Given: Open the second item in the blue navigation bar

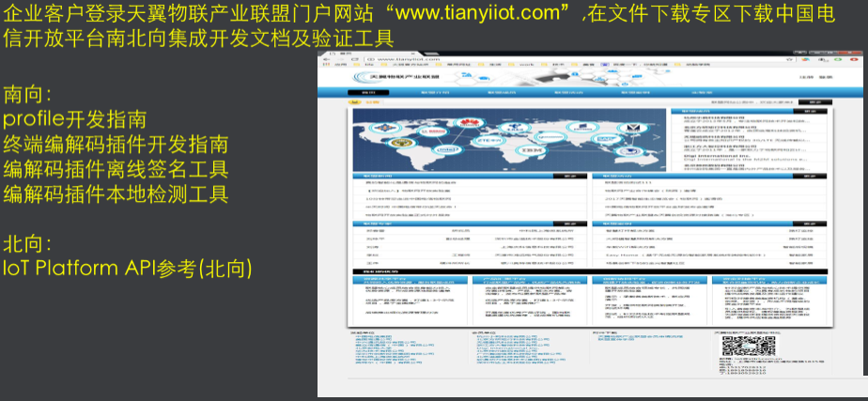Looking at the screenshot, I should point(434,93).
